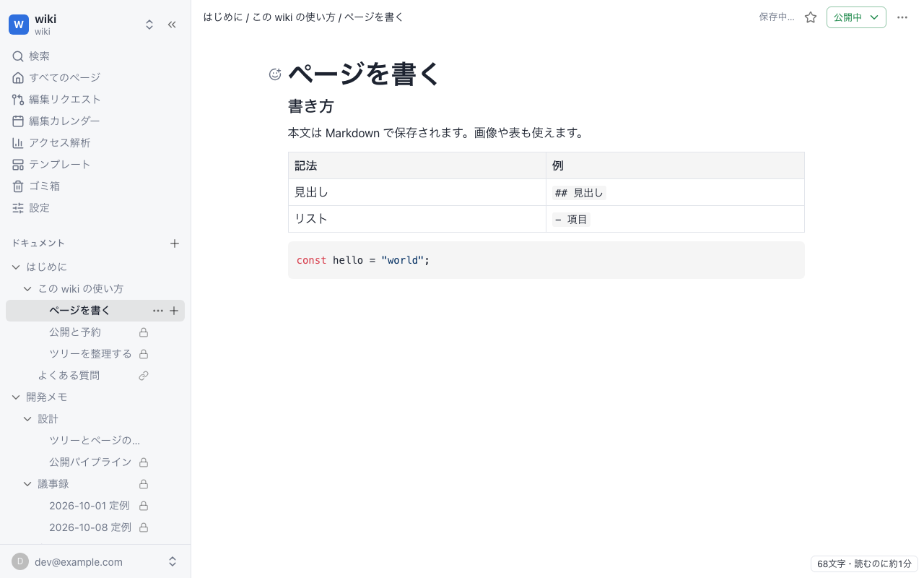Star this page as a favorite
This screenshot has height=578, width=924.
coord(811,17)
